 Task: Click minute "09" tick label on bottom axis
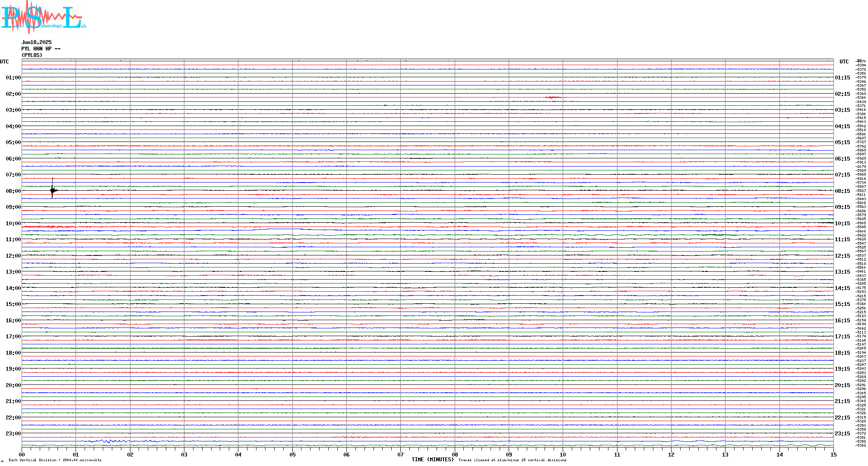click(509, 454)
